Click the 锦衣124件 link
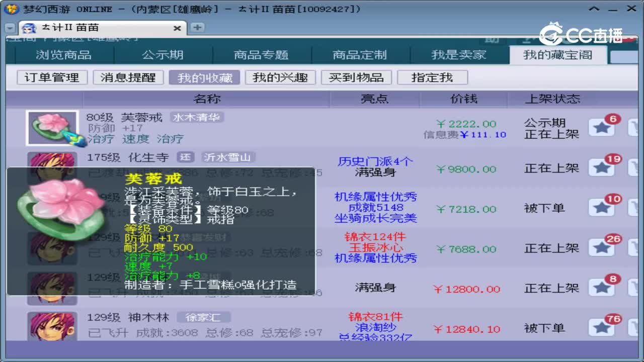 click(374, 237)
